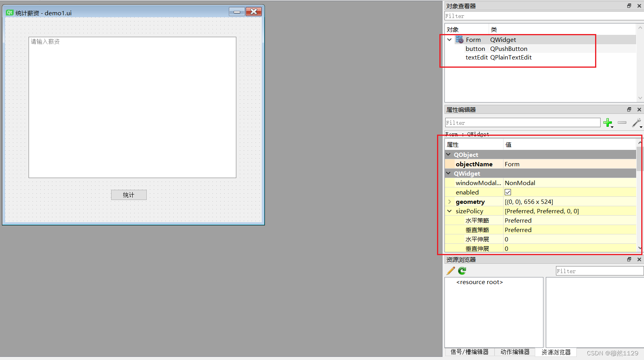Collapse the Form node in object inspector
This screenshot has height=360, width=644.
coord(449,40)
